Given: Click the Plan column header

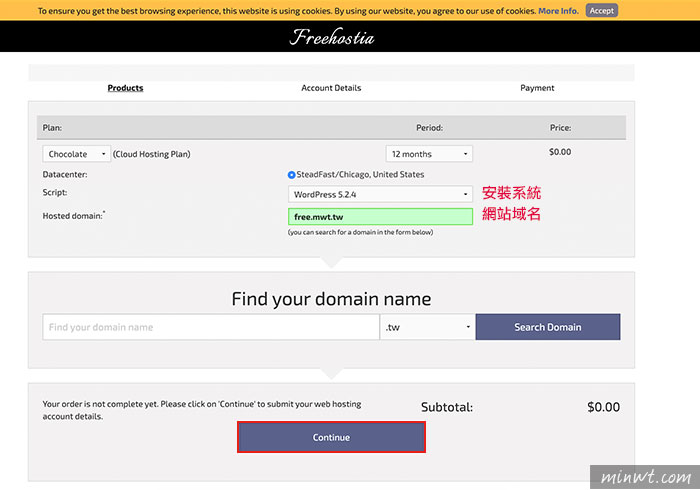Looking at the screenshot, I should (x=52, y=128).
